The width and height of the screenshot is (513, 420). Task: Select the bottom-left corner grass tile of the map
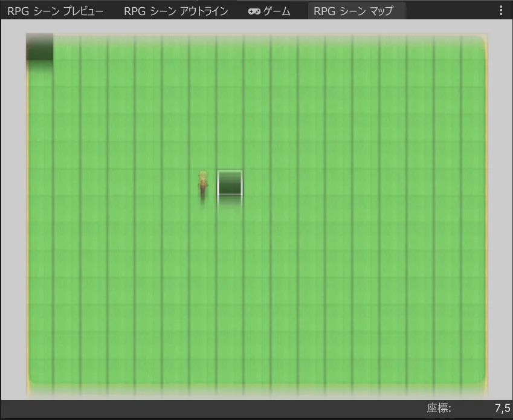point(40,373)
